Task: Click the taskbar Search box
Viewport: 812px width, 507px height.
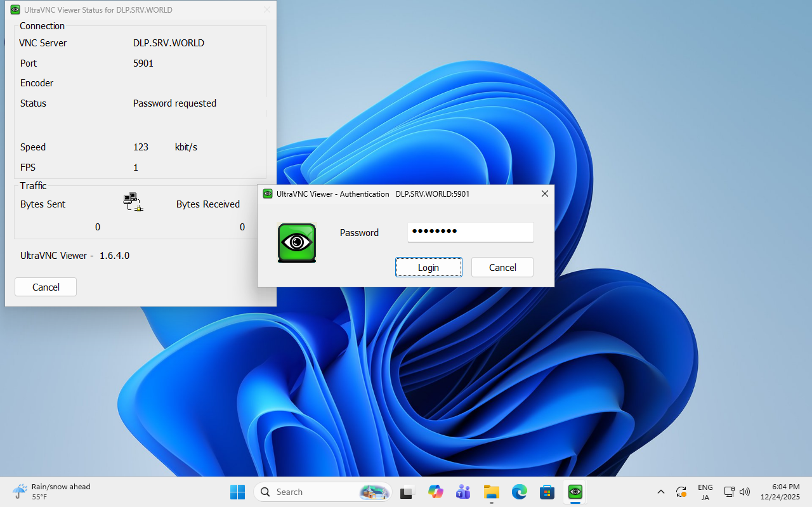Action: pos(317,492)
